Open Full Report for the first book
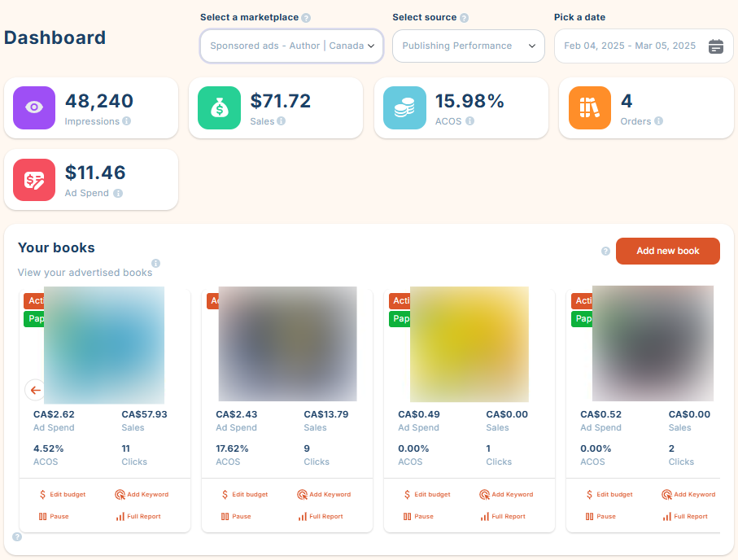This screenshot has width=738, height=560. [138, 517]
